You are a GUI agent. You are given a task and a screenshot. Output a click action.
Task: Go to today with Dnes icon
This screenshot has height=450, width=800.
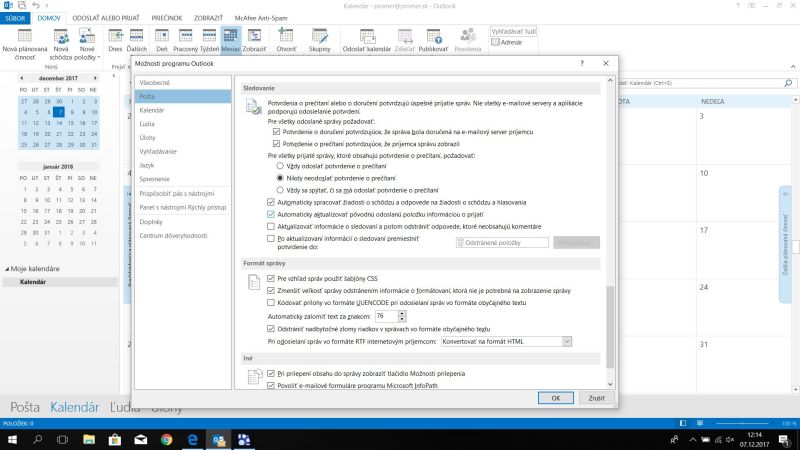click(115, 41)
